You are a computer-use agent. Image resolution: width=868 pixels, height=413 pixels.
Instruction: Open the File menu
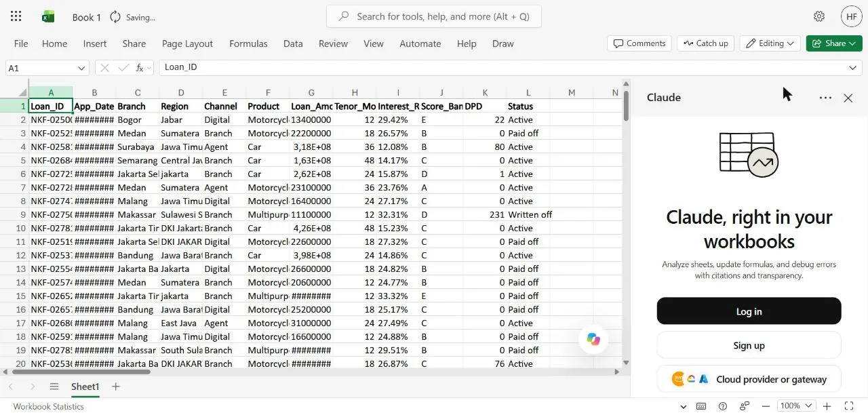[21, 43]
